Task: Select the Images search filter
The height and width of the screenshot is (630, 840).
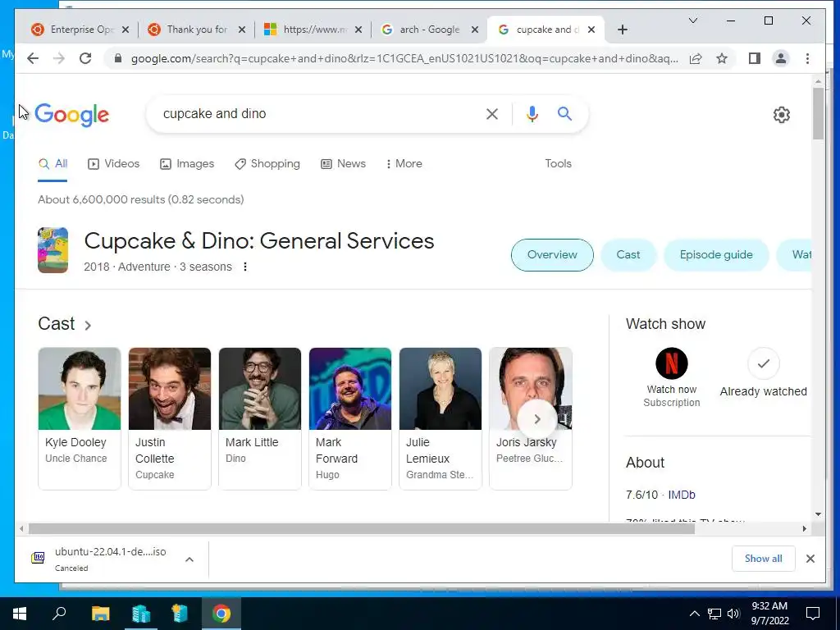Action: (x=187, y=164)
